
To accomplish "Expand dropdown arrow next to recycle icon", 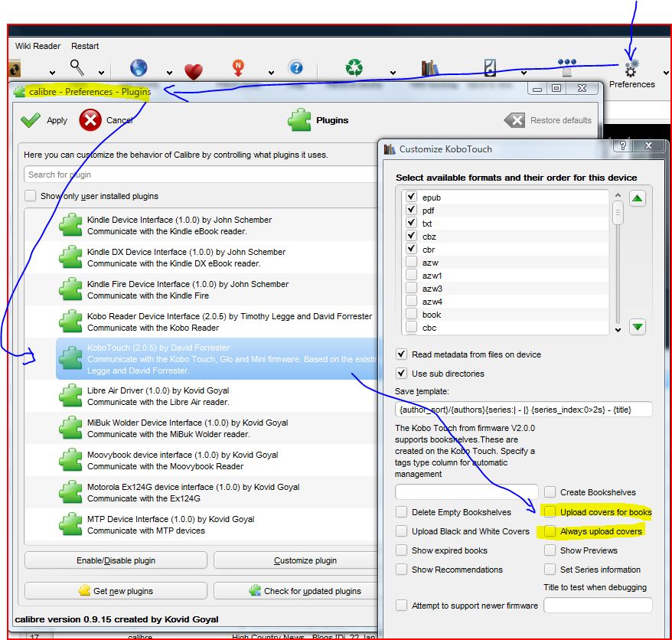I will (x=393, y=73).
